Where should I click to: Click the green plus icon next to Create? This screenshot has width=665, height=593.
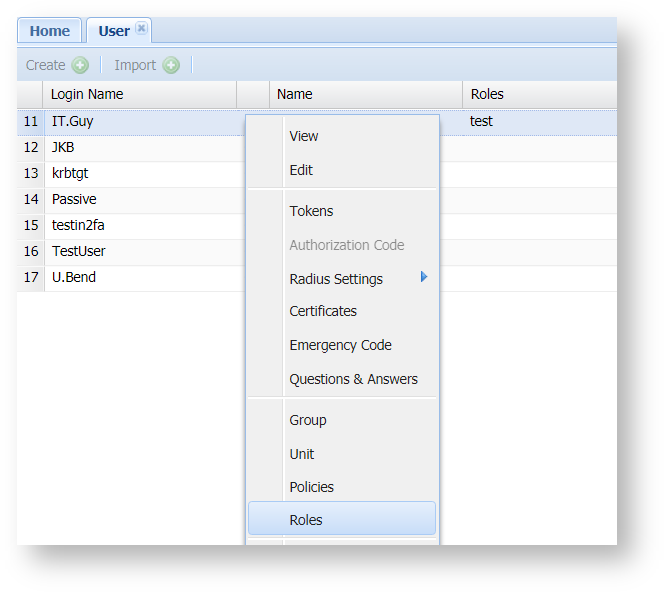(80, 66)
